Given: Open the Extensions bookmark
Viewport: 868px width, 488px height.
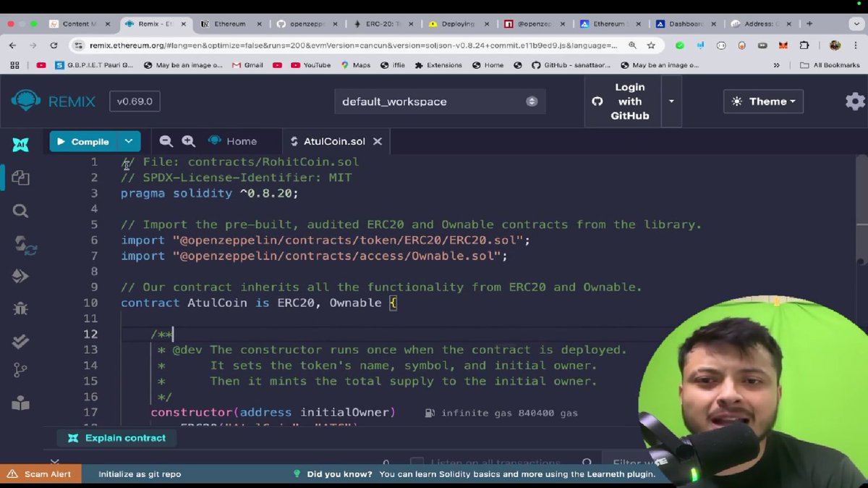Looking at the screenshot, I should coord(438,65).
